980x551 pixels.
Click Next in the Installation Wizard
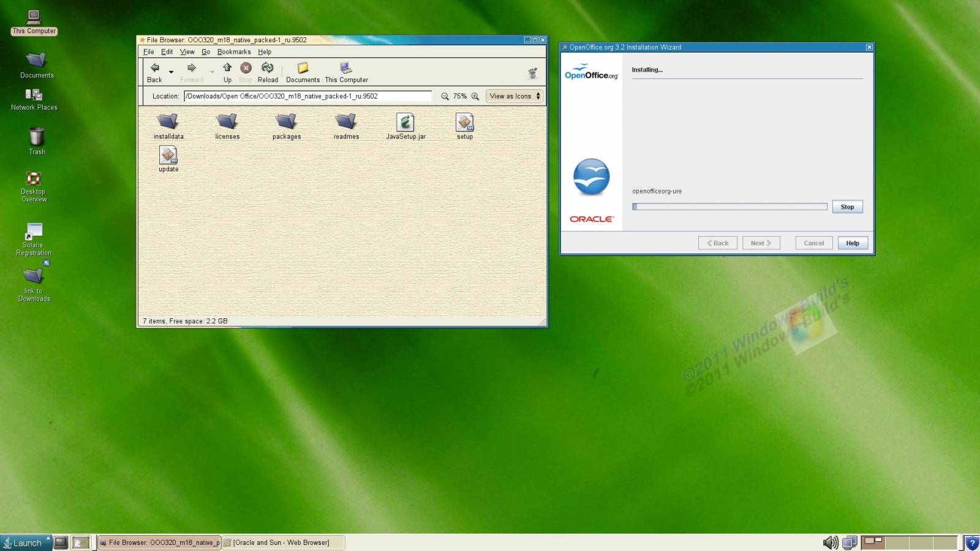[x=761, y=243]
